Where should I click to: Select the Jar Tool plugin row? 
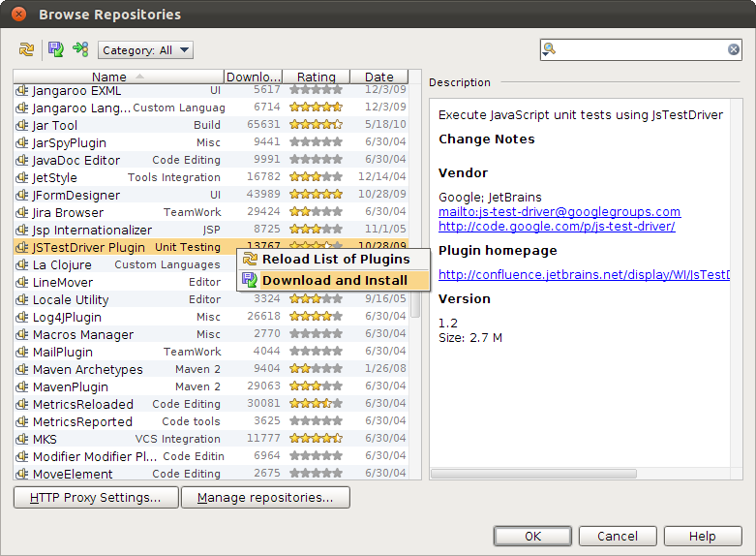pos(211,125)
